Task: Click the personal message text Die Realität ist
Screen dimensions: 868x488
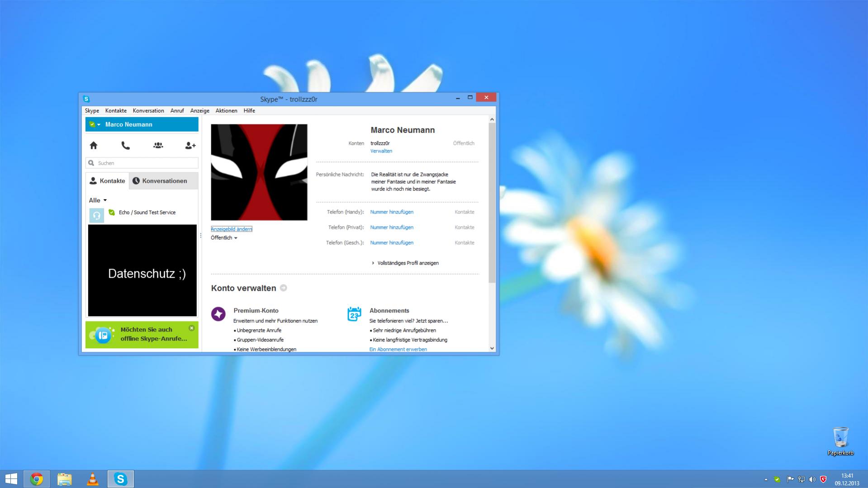Action: click(413, 181)
